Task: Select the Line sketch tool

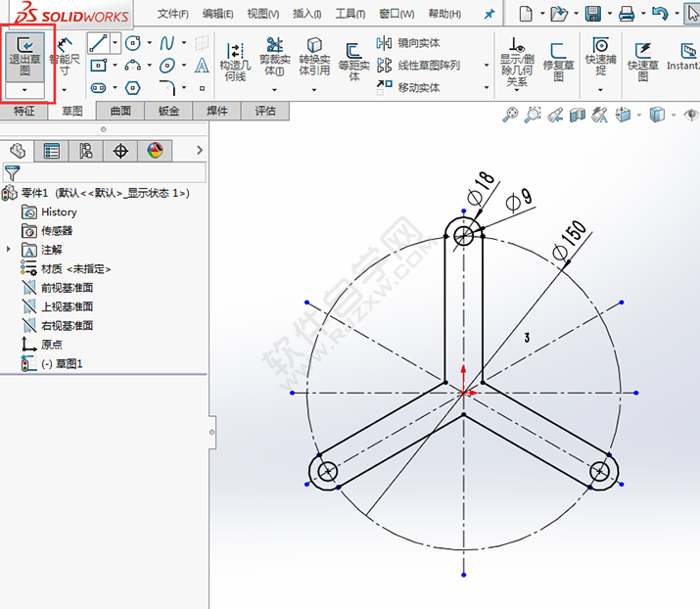Action: point(98,43)
